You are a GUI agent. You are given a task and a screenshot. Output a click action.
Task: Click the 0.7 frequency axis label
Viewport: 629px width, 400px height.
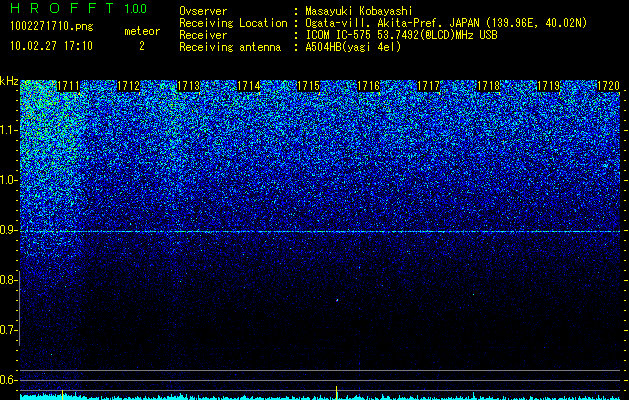8,330
